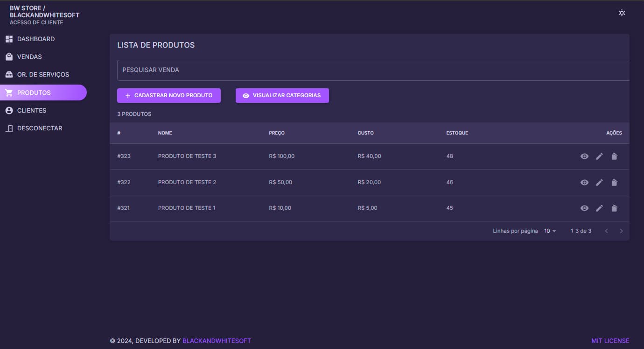Click product ID #322
Viewport: 644px width, 349px height.
[124, 182]
